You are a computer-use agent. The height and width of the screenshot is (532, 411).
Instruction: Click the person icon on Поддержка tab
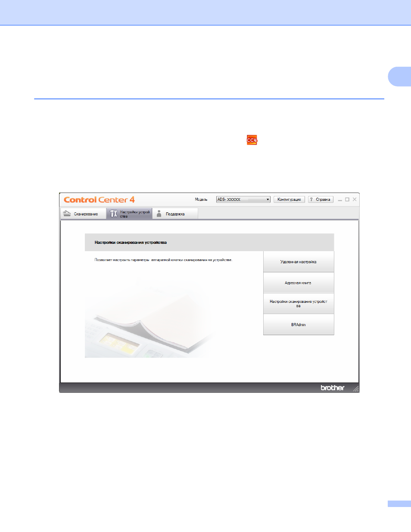159,214
